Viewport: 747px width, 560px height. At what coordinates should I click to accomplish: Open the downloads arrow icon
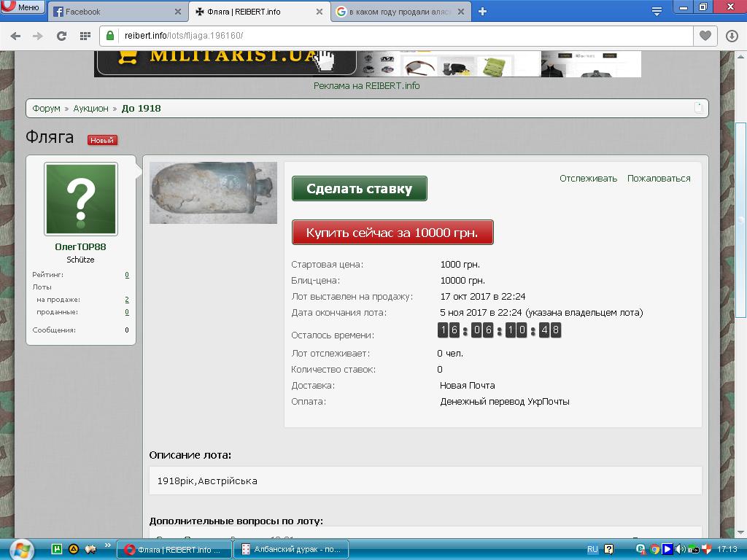tap(732, 36)
